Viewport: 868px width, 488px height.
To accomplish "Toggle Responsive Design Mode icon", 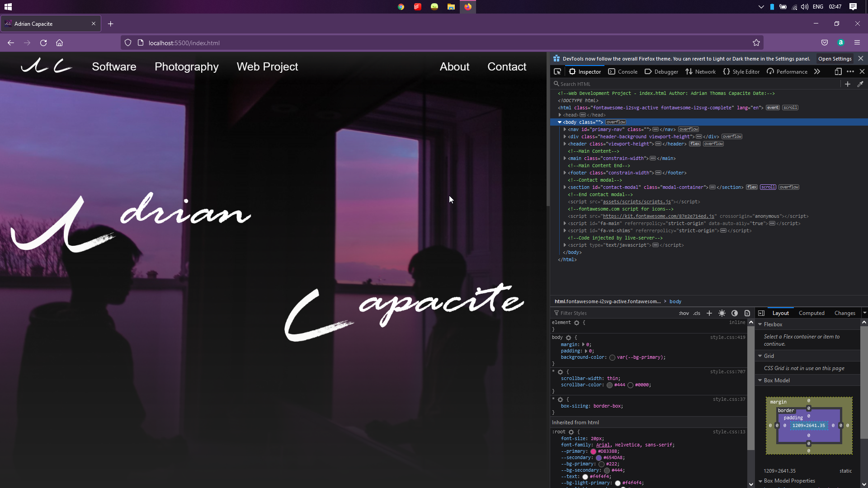I will click(x=838, y=71).
